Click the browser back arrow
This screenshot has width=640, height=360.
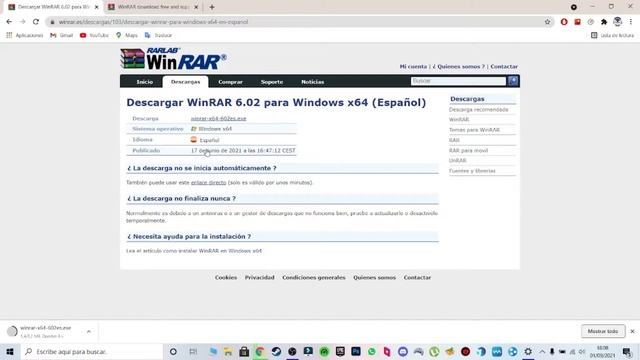coord(9,22)
